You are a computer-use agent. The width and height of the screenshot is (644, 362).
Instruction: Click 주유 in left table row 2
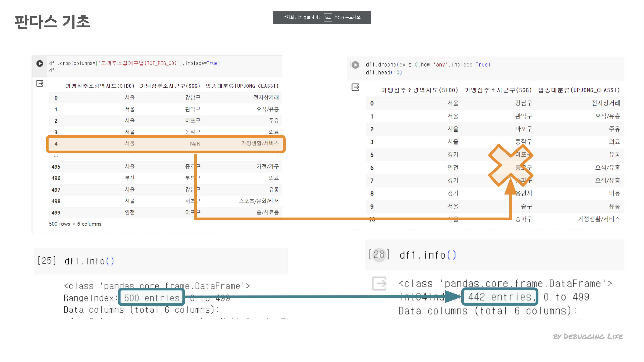pos(274,121)
